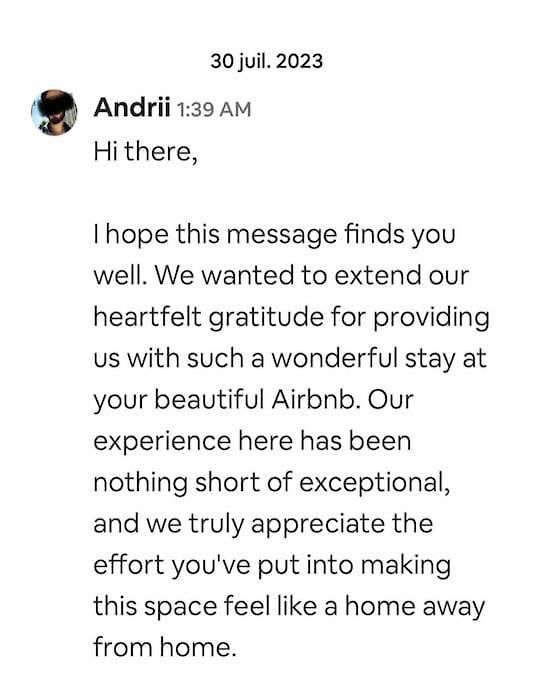The height and width of the screenshot is (683, 534).
Task: Select the 'Hi there,' greeting line
Action: tap(145, 152)
